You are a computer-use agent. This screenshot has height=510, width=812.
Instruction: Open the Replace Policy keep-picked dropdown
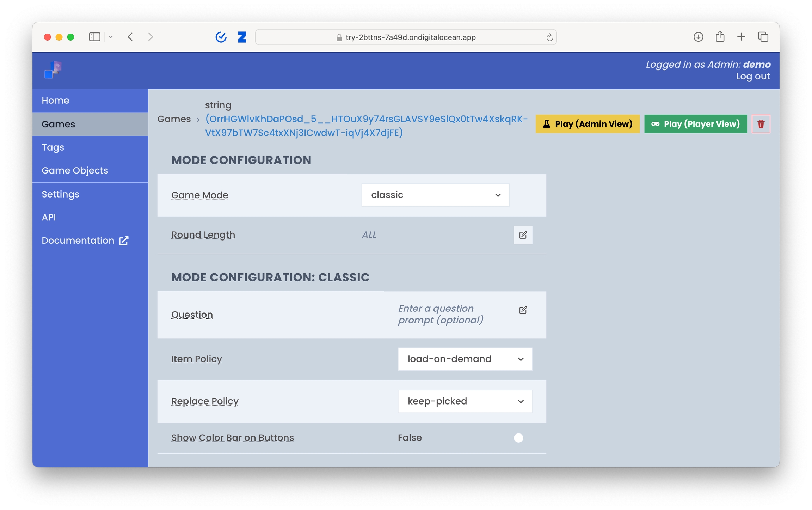coord(465,401)
